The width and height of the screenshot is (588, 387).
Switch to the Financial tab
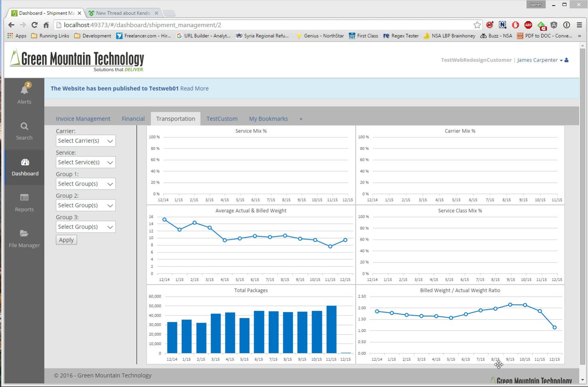click(x=133, y=118)
